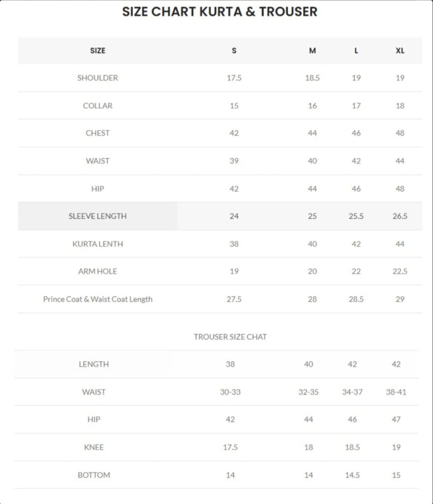Click the COLLAR row label
Image resolution: width=433 pixels, height=504 pixels.
[97, 105]
